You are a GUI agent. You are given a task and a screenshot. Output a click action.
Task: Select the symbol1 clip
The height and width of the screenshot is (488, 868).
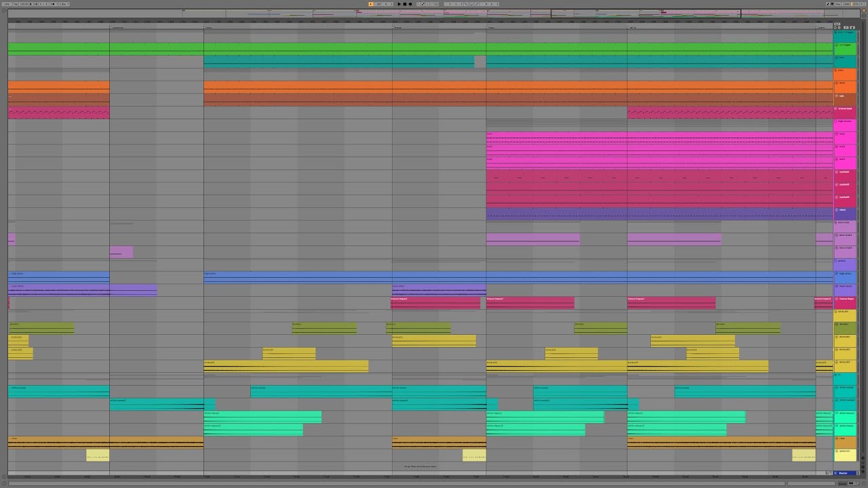(x=659, y=176)
